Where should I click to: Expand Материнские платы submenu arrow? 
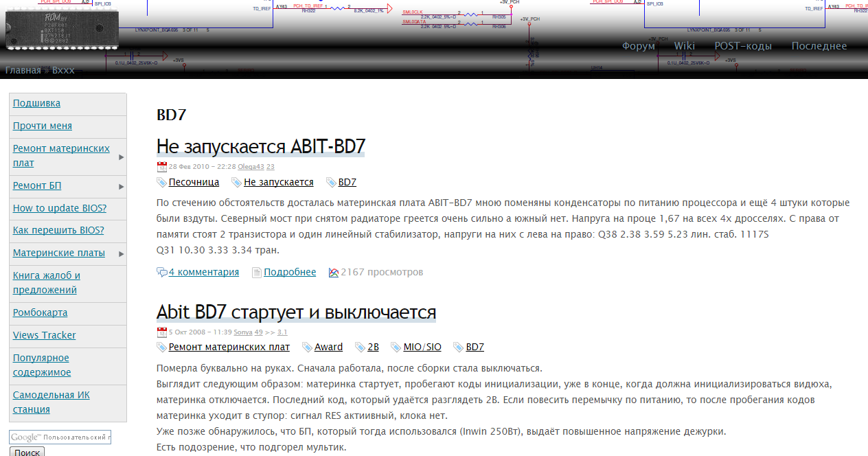[x=122, y=254]
